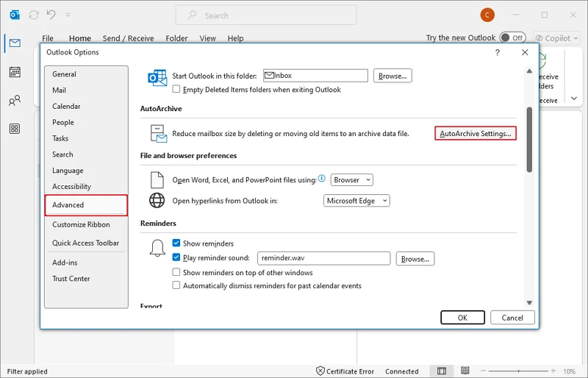Click the Certificate Error shield icon
The width and height of the screenshot is (588, 378).
tap(320, 371)
